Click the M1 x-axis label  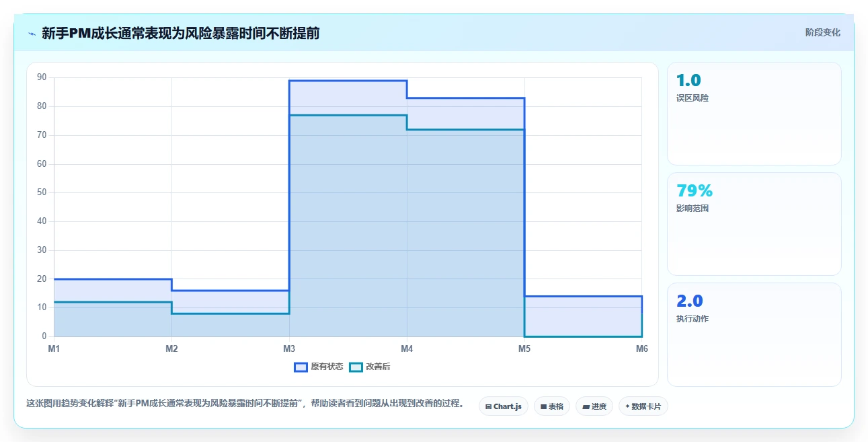pos(54,348)
